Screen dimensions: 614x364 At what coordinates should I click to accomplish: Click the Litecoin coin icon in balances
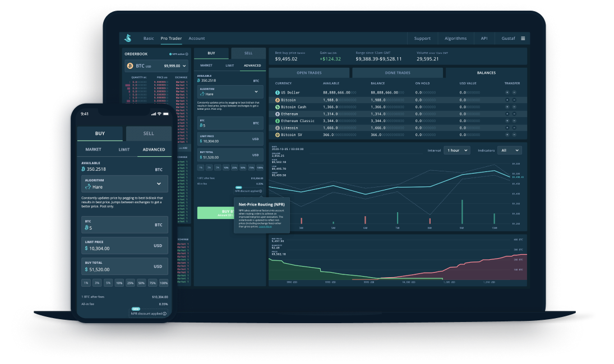click(x=277, y=128)
